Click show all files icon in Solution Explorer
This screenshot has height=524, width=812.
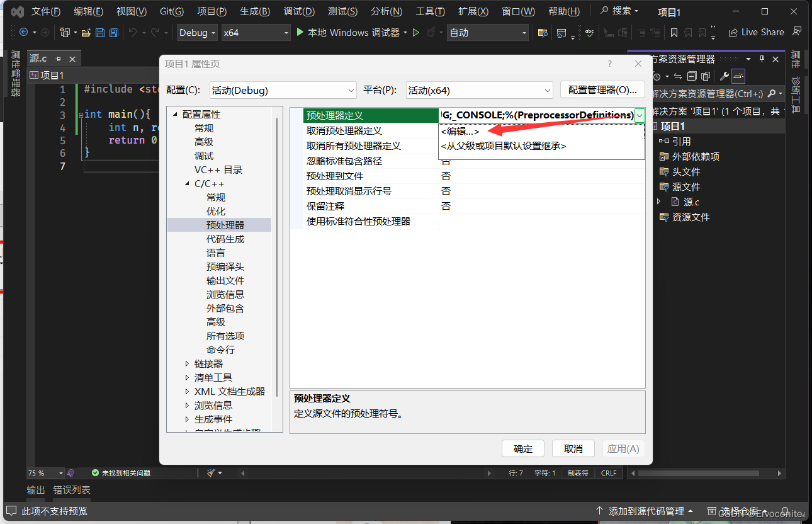pos(706,76)
